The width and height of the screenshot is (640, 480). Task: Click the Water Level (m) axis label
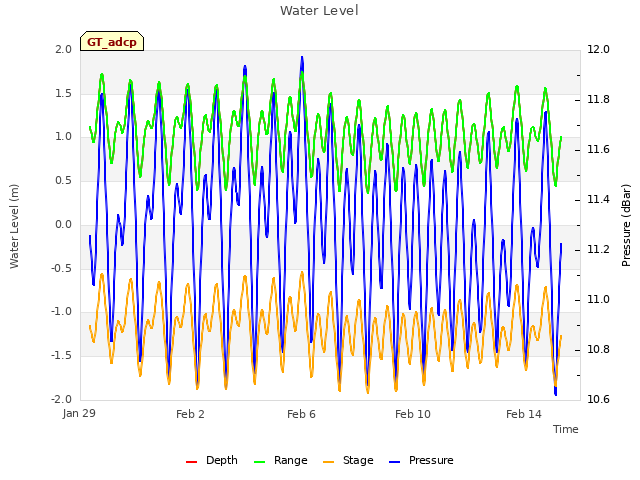14,226
